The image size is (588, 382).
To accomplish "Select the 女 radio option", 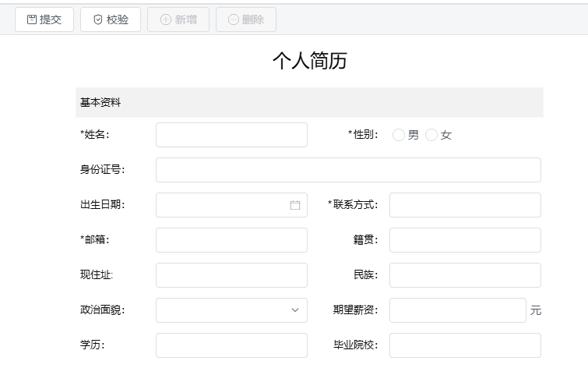I will (431, 135).
